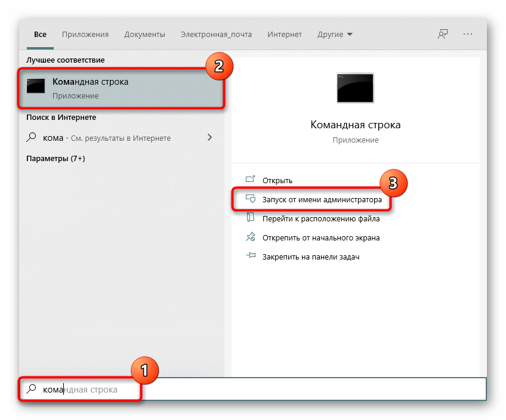This screenshot has height=420, width=506.
Task: Click the magnifier icon in search box
Action: (x=31, y=390)
